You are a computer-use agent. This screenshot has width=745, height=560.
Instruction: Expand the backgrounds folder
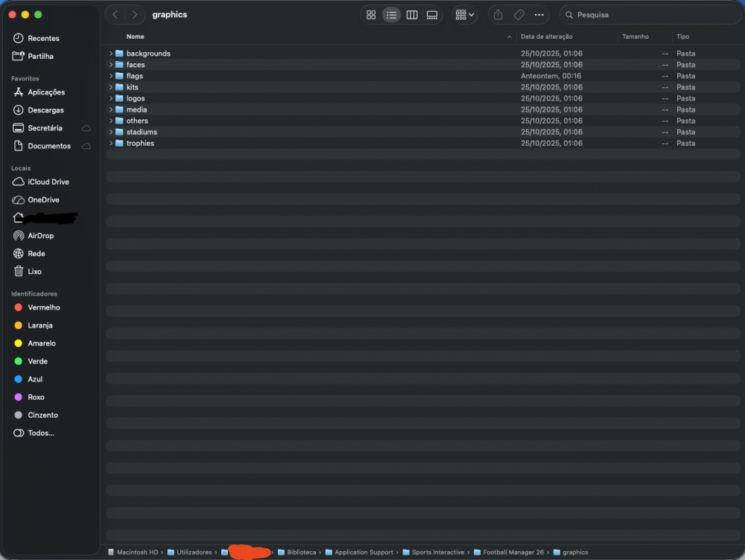click(x=111, y=54)
